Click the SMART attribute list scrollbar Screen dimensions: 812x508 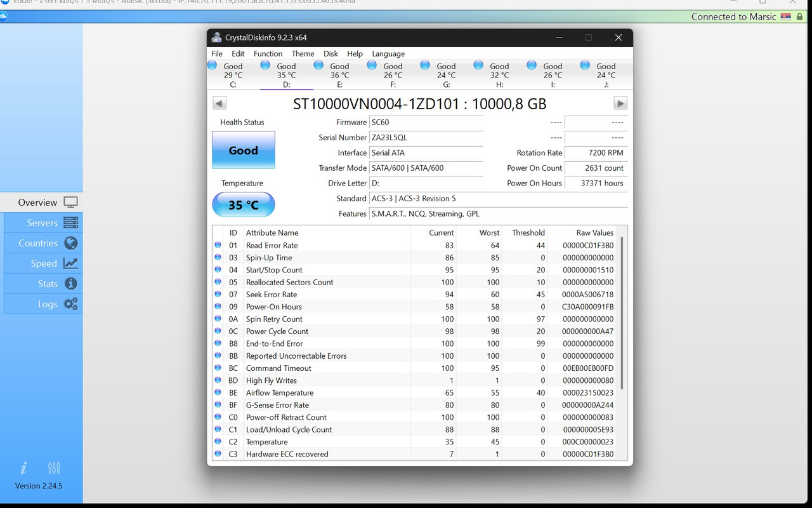[622, 312]
